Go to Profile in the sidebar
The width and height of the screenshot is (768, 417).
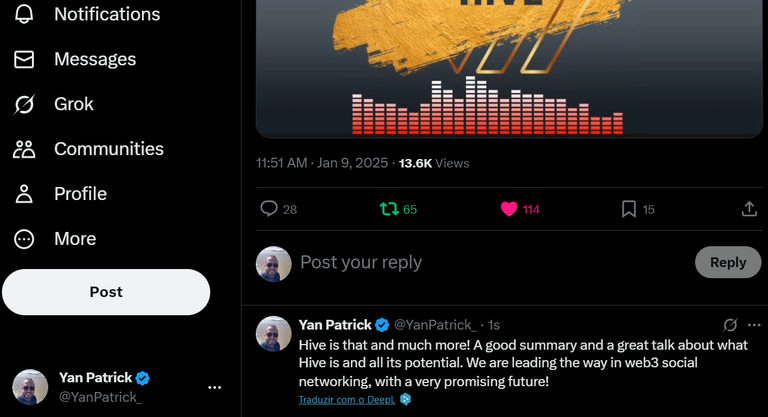pyautogui.click(x=60, y=194)
